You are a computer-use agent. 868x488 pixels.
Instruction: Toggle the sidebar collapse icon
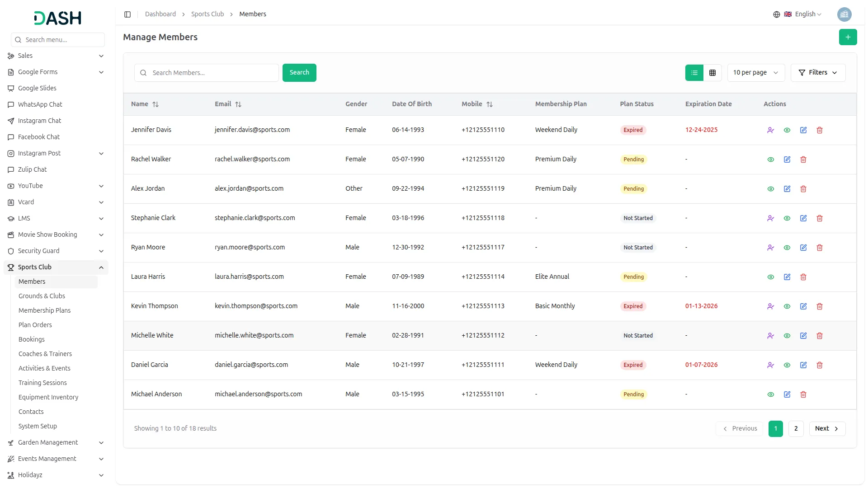pyautogui.click(x=127, y=14)
